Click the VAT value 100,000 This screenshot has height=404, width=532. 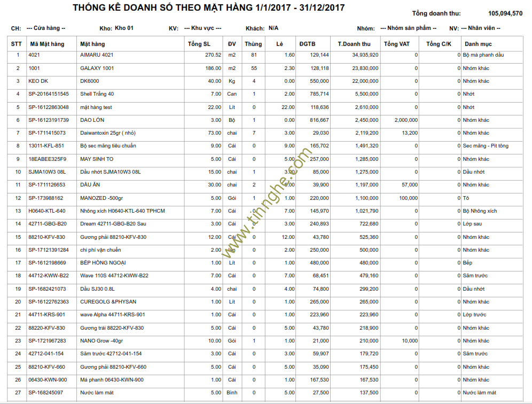tap(409, 198)
